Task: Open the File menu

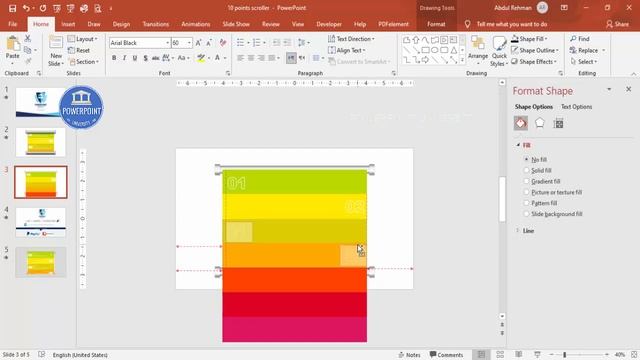Action: [13, 24]
